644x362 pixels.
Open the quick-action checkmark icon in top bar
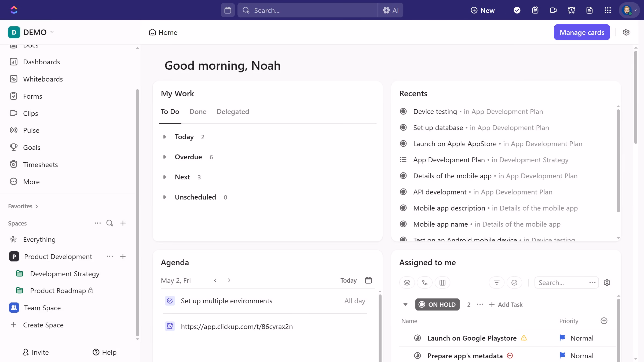(517, 10)
